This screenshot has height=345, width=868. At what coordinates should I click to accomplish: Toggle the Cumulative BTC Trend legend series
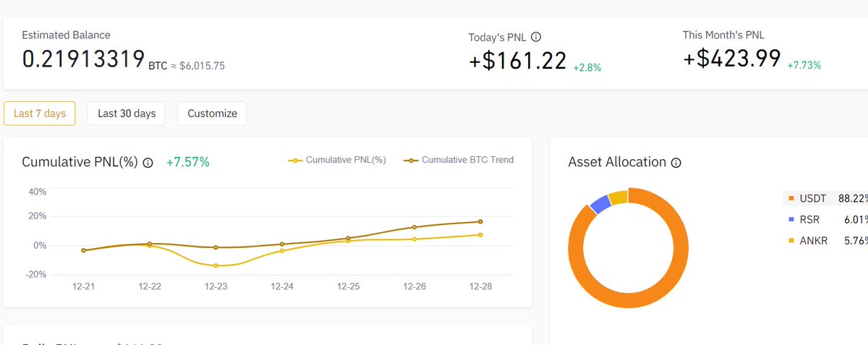click(459, 160)
